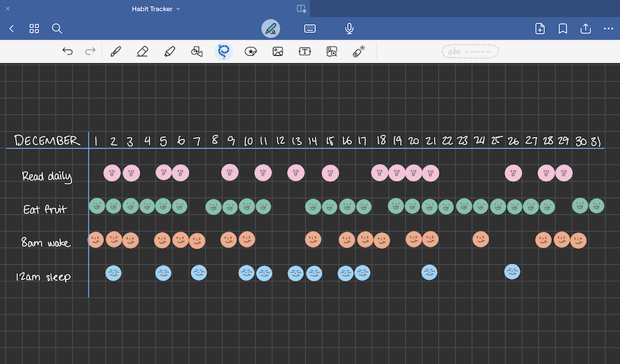Image resolution: width=620 pixels, height=364 pixels.
Task: Open the Stickers elements tool
Action: click(251, 52)
